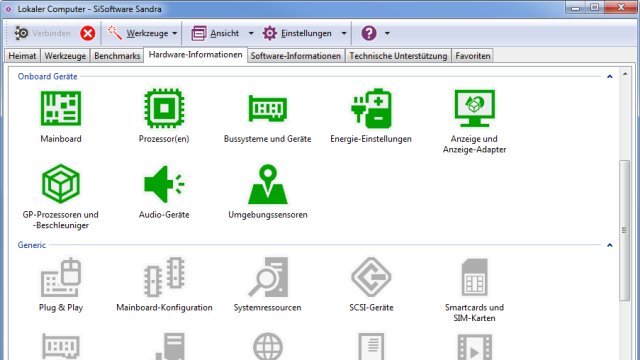The image size is (640, 360).
Task: Click the gray globe network icon
Action: (268, 346)
